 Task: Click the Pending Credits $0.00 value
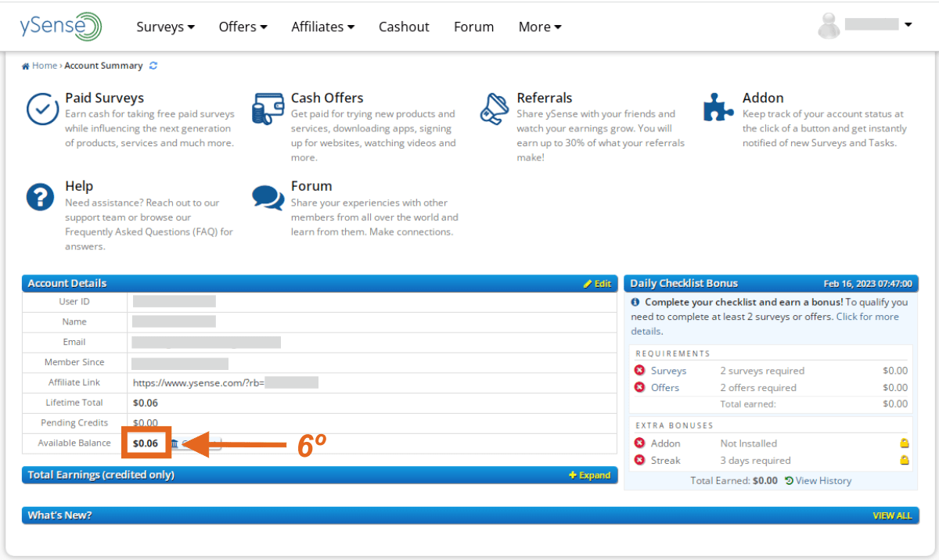[145, 423]
